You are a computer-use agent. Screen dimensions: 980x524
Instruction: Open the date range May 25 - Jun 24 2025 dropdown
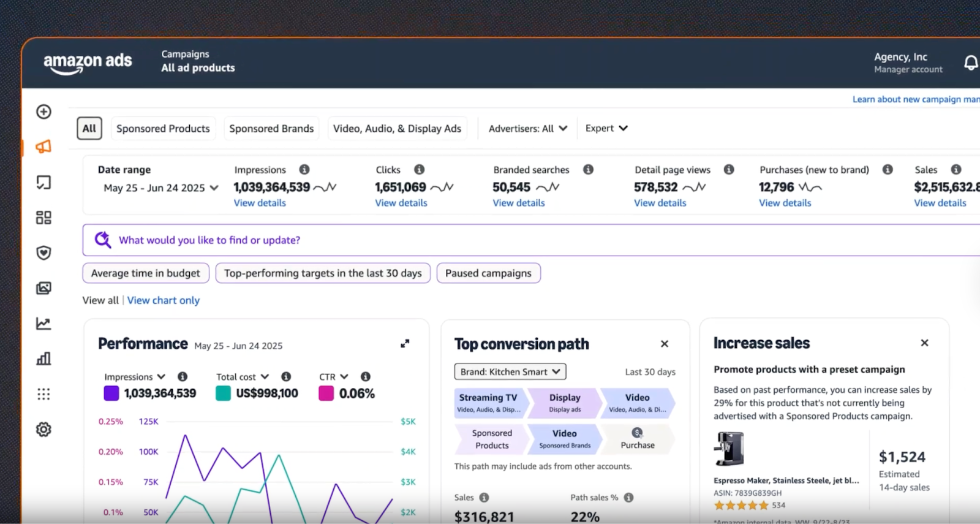(x=161, y=188)
